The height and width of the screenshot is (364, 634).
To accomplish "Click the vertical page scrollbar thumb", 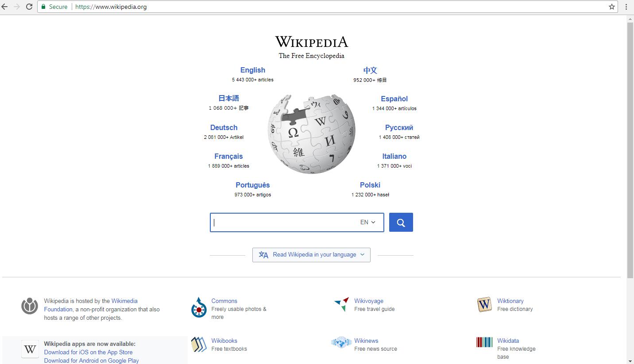I will tap(630, 150).
